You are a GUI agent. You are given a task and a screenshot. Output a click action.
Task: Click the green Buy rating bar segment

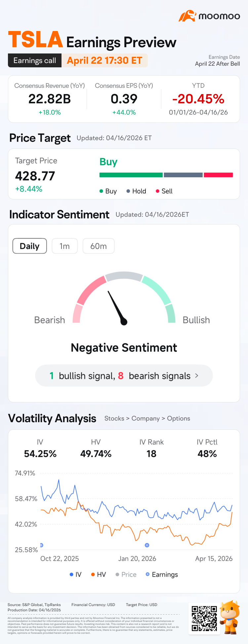click(x=131, y=175)
